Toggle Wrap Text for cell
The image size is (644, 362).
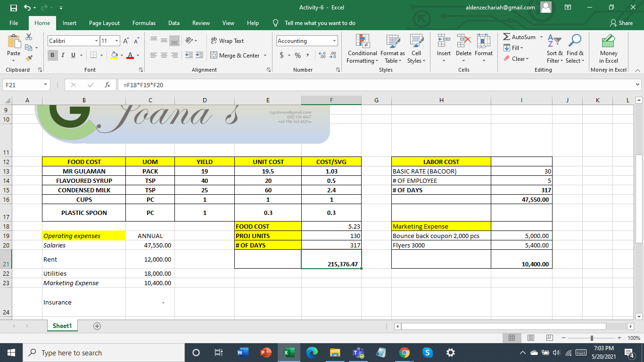coord(227,41)
